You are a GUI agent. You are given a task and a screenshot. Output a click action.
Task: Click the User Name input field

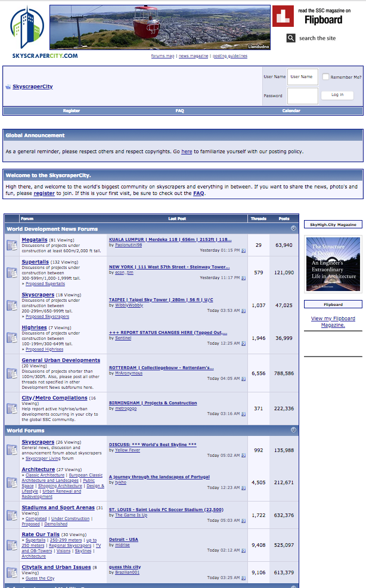pos(303,77)
